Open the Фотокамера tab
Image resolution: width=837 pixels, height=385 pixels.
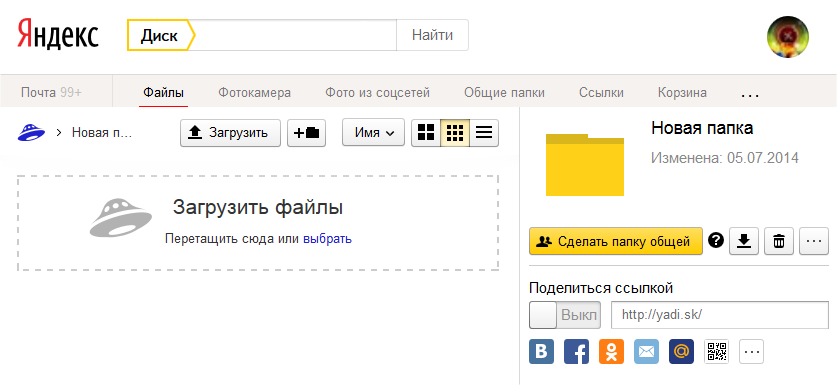255,92
